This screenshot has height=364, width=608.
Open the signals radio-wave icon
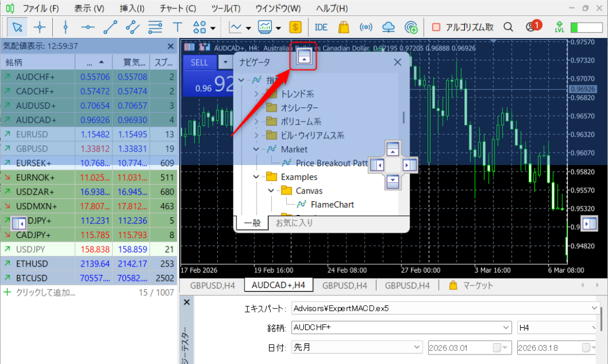[366, 27]
